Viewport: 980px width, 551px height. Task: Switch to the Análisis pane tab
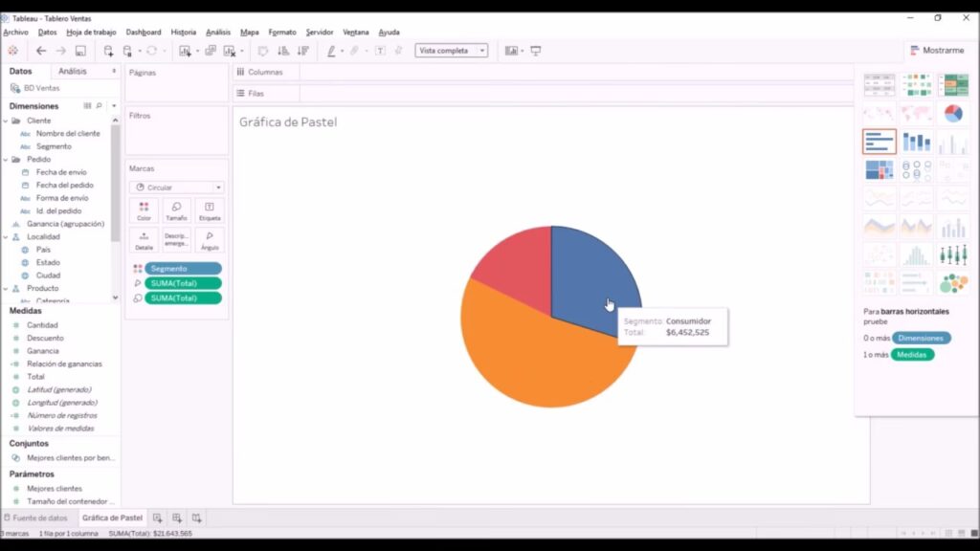[x=73, y=71]
